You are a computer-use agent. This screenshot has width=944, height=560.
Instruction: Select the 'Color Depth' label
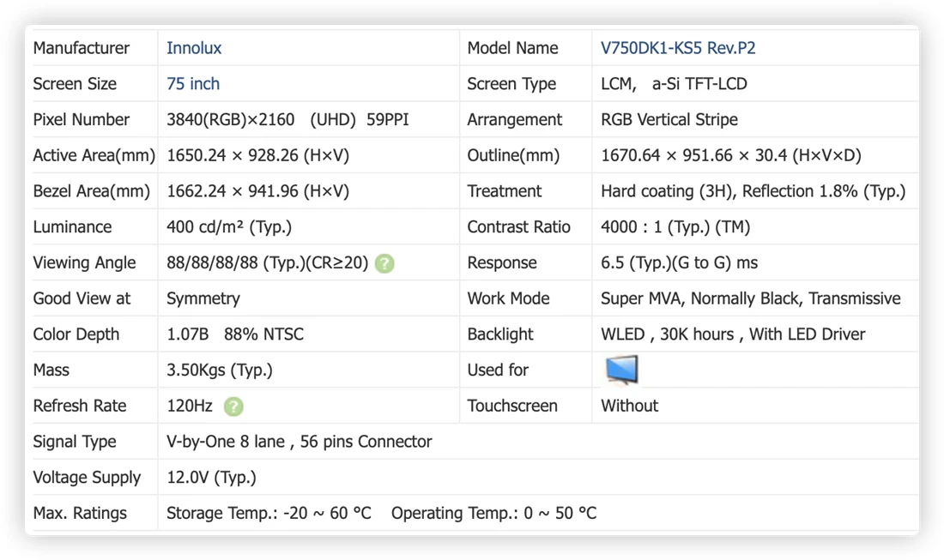[x=76, y=334]
